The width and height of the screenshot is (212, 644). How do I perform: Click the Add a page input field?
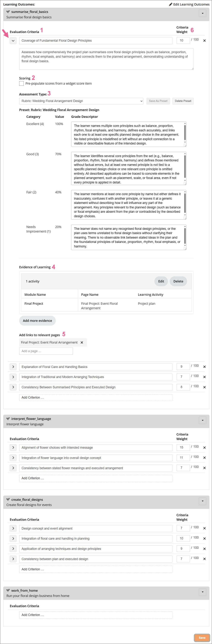coord(46,351)
